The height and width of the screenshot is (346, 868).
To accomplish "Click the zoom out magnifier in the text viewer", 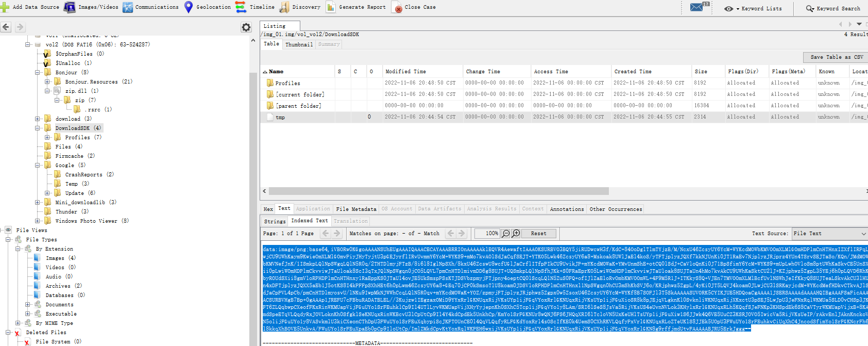I will pyautogui.click(x=506, y=234).
